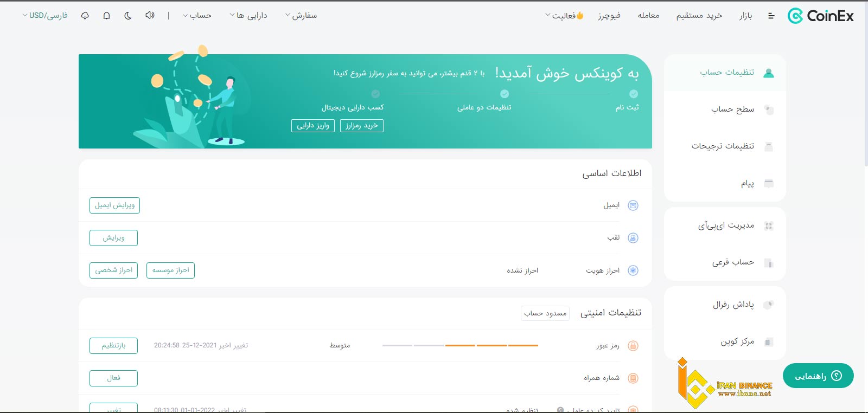Click the API management sidebar icon
The width and height of the screenshot is (868, 413).
point(768,226)
